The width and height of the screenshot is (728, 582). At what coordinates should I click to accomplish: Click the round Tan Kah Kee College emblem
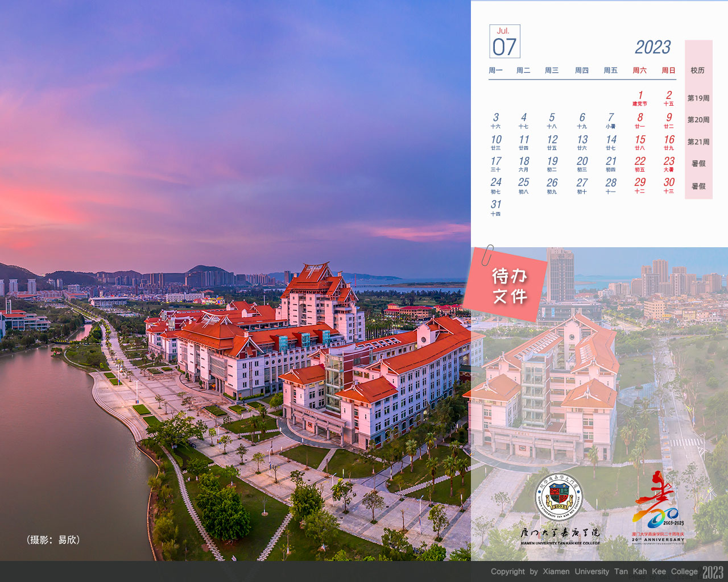(559, 497)
